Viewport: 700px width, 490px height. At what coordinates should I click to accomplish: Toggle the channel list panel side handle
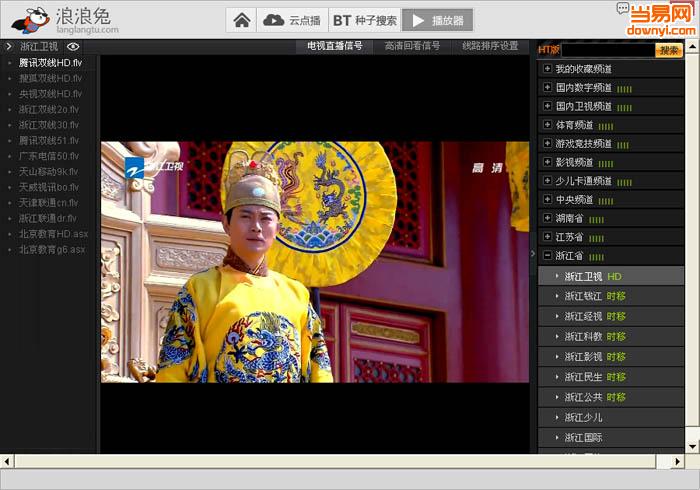click(x=533, y=255)
